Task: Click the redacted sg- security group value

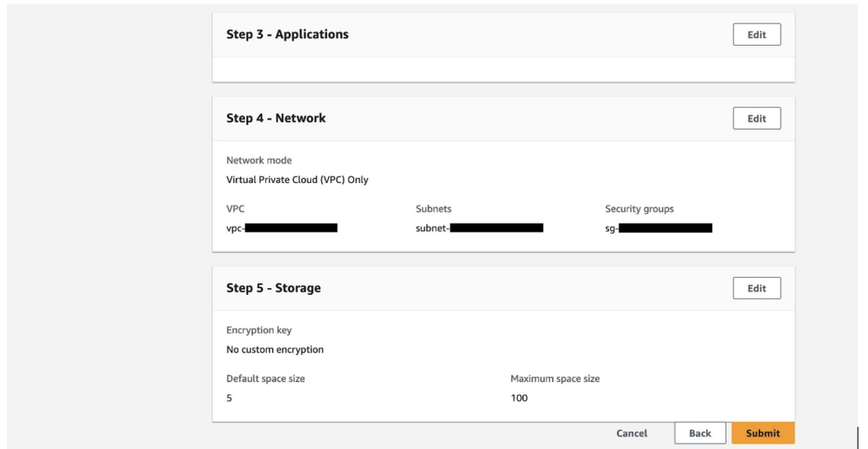Action: (658, 228)
